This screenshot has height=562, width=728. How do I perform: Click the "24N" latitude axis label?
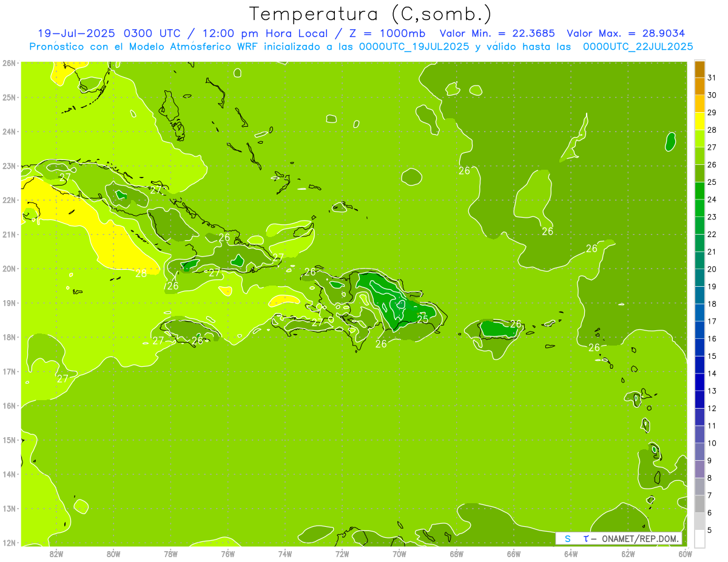point(8,132)
